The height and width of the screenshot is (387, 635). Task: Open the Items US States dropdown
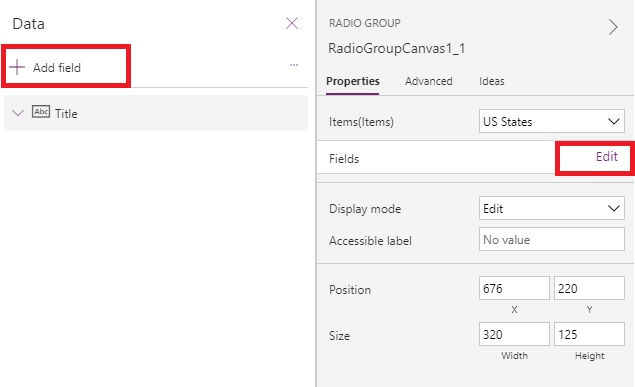pos(552,121)
